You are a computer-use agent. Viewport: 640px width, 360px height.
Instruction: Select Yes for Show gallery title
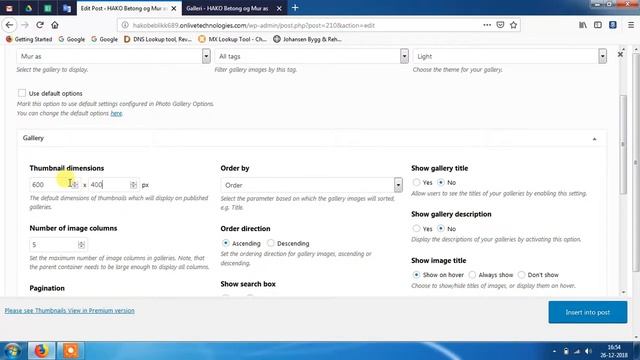pyautogui.click(x=416, y=182)
